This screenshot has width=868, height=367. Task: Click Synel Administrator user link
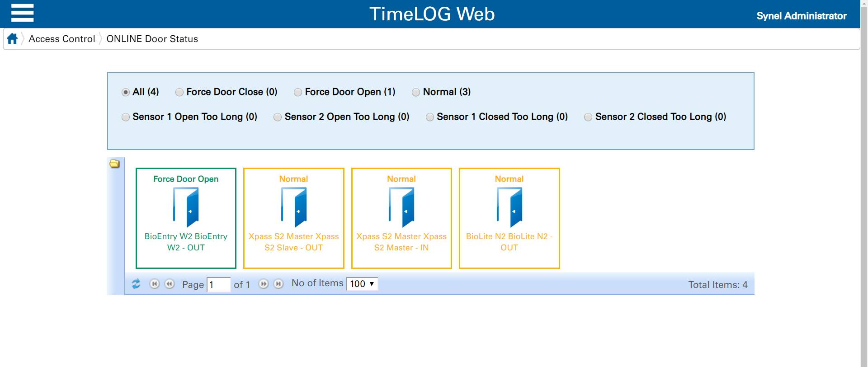[x=801, y=16]
